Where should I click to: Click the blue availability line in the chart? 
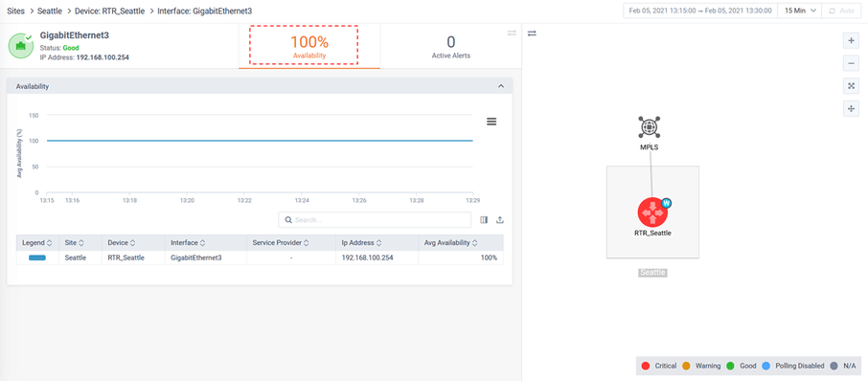point(260,141)
